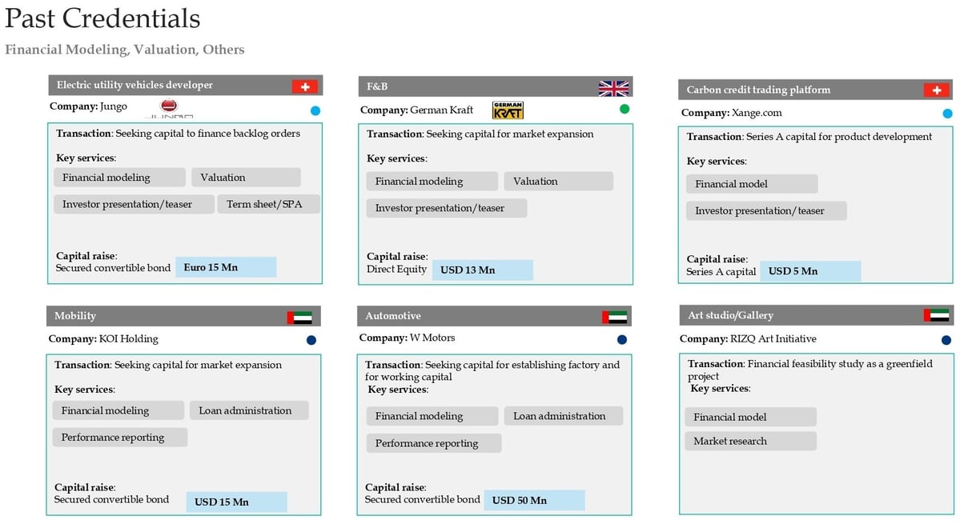Click the financial feasibility study transaction text
The width and height of the screenshot is (980, 524).
coord(810,370)
